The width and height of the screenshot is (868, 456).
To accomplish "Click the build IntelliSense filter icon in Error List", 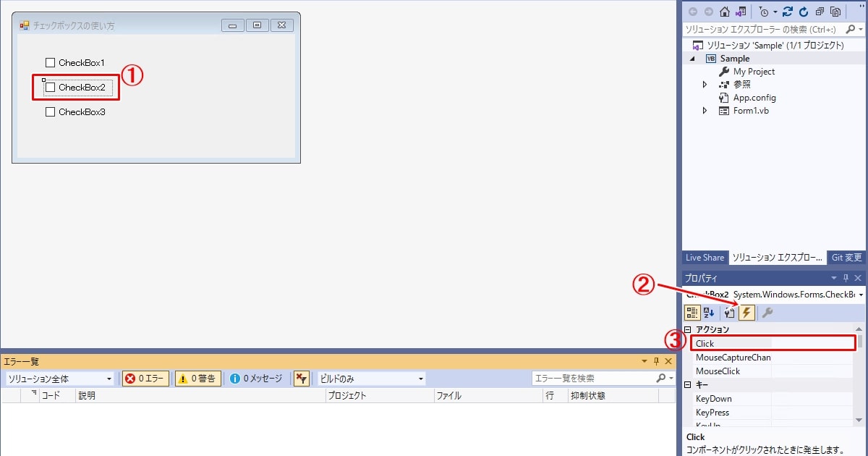I will [302, 379].
